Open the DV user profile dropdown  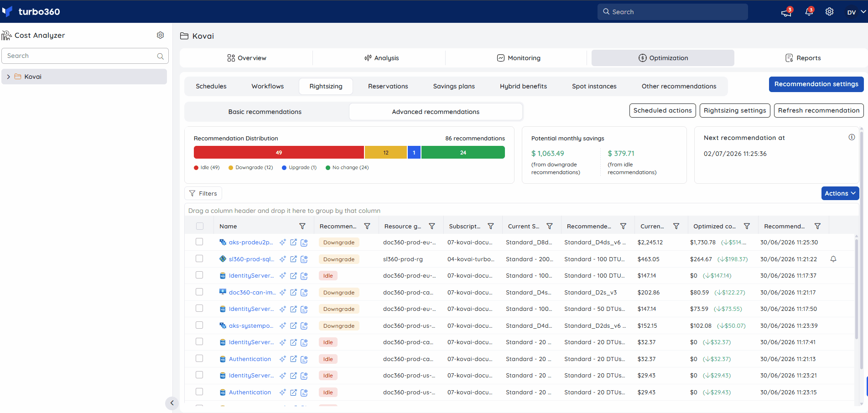point(856,12)
